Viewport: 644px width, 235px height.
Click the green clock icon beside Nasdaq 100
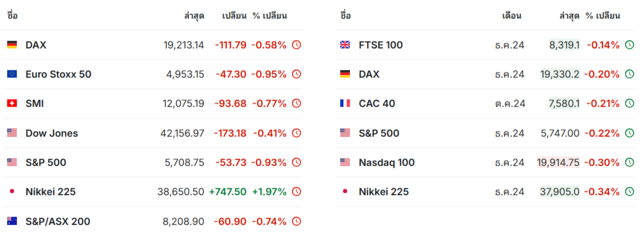tap(629, 162)
